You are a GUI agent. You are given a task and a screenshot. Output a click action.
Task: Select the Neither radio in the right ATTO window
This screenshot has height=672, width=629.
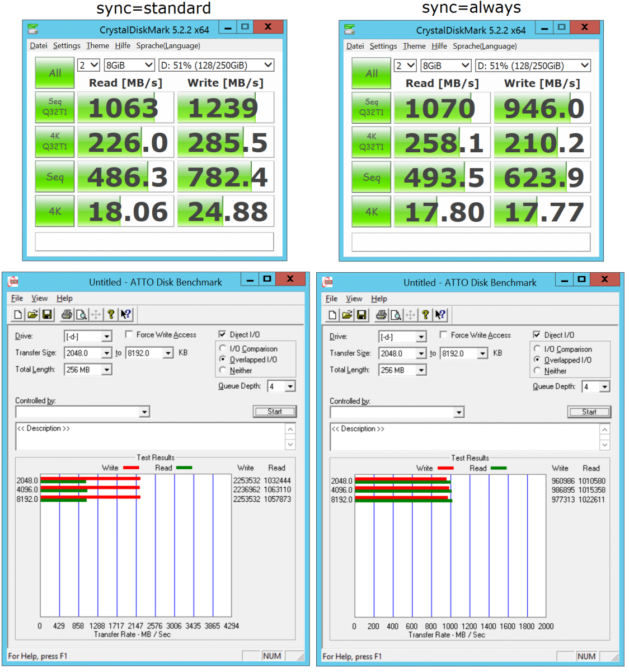pyautogui.click(x=537, y=371)
